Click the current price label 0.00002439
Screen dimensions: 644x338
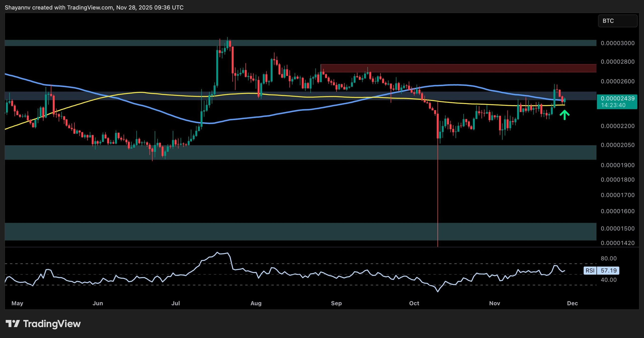(617, 99)
